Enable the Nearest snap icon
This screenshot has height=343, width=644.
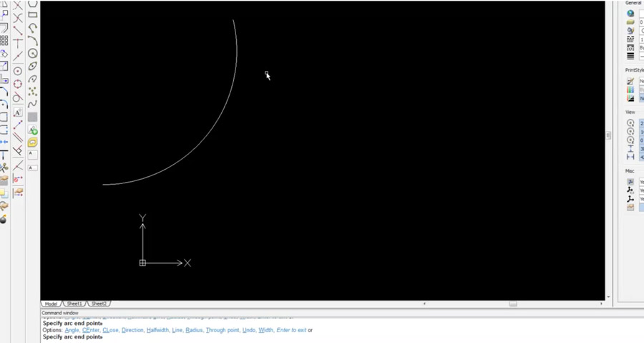point(18,165)
